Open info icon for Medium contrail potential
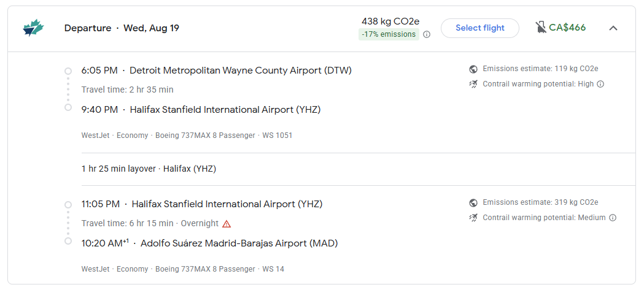This screenshot has height=290, width=644. coord(612,218)
